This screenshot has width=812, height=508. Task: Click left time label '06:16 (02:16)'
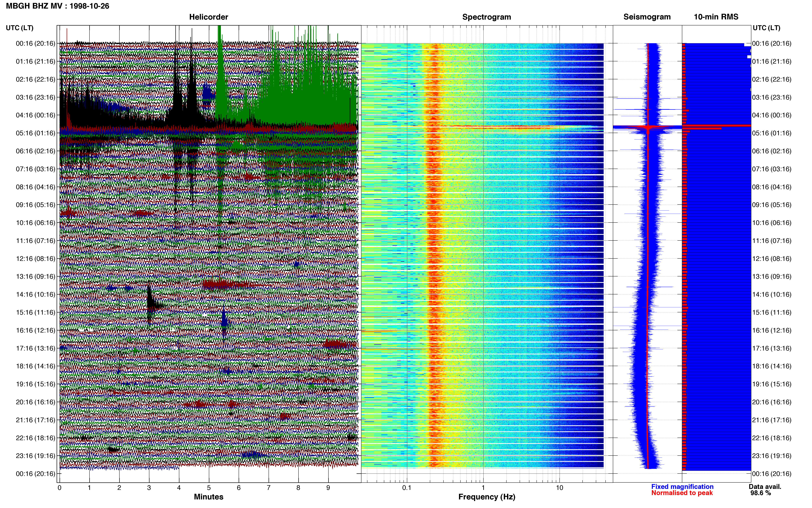point(36,151)
